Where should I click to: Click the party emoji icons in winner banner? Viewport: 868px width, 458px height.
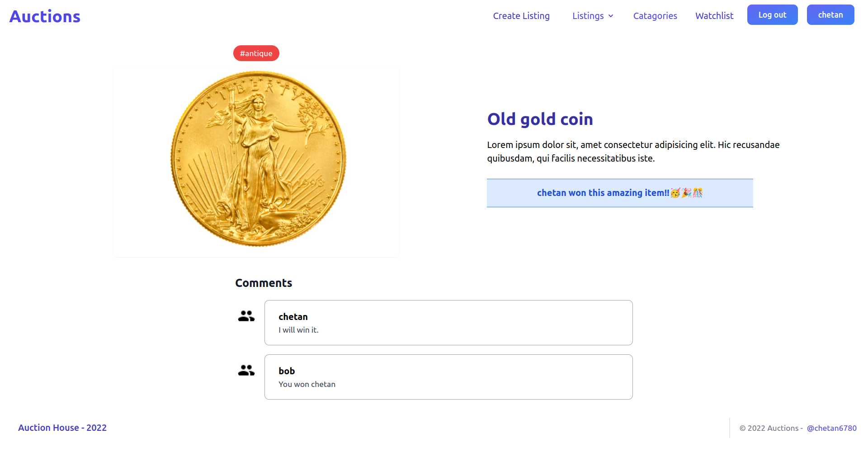(687, 193)
